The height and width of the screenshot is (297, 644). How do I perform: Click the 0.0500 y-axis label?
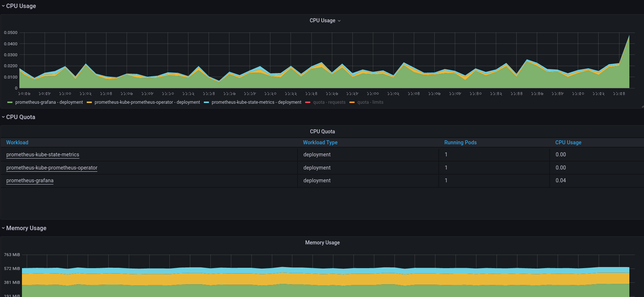11,33
